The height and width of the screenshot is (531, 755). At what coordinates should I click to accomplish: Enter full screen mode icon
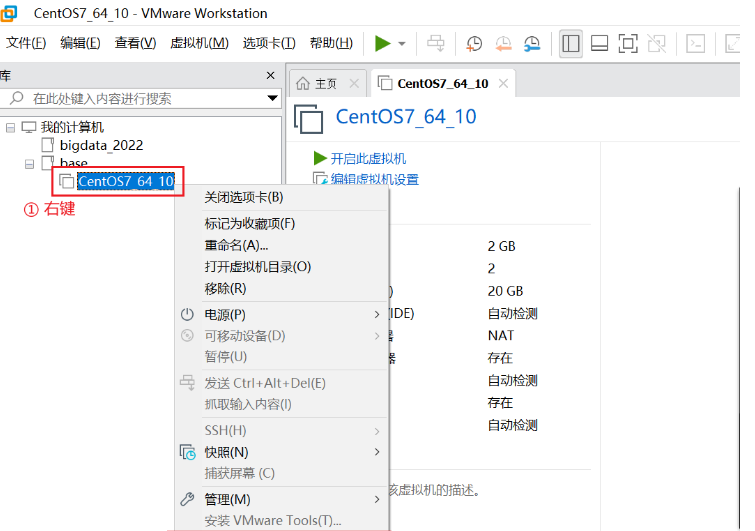(x=628, y=43)
